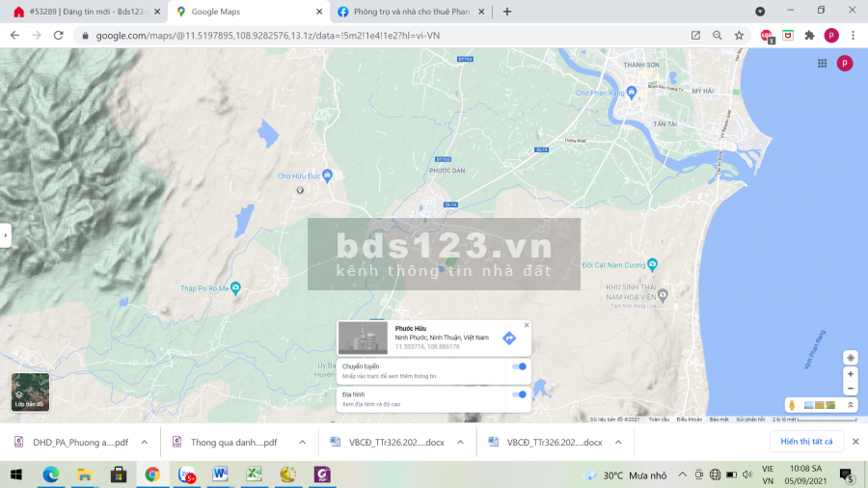
Task: Click the Chợ Phan Rang marker
Action: (x=632, y=92)
